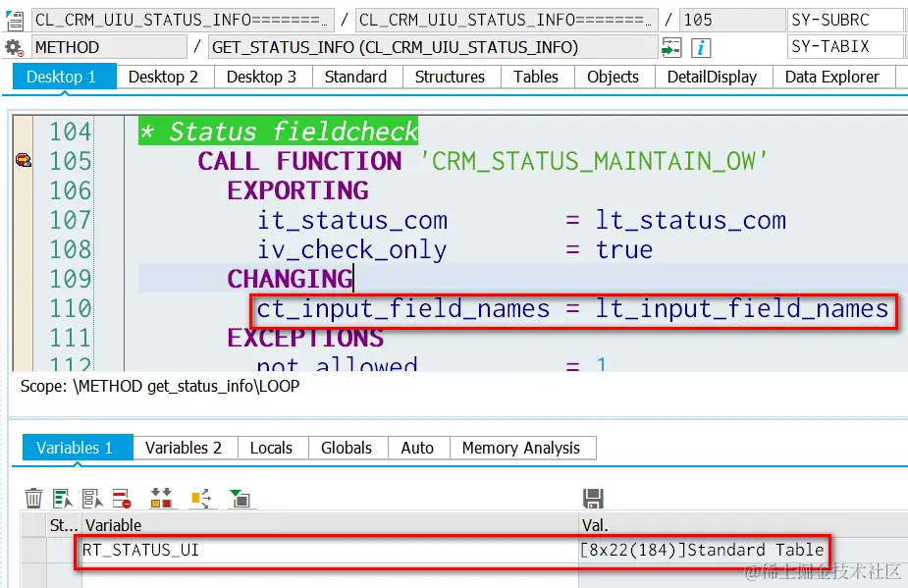
Task: Click the orange blocks with arrows icon
Action: point(161,499)
